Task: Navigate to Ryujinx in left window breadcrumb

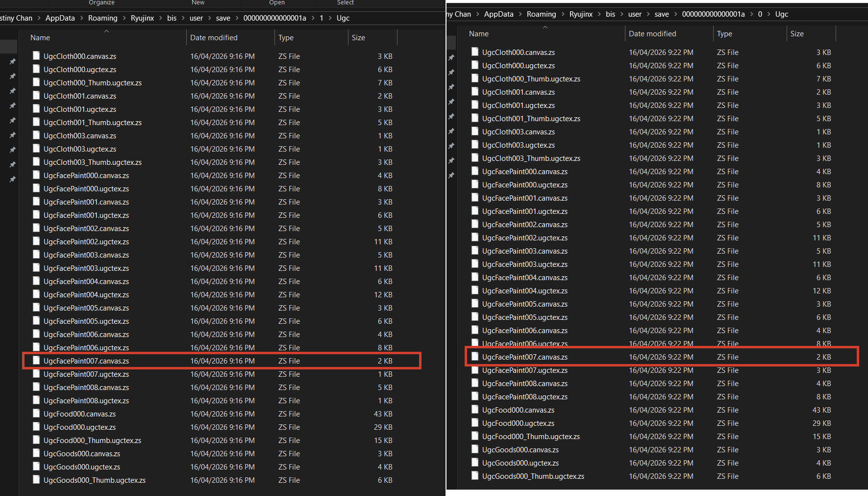Action: tap(142, 18)
